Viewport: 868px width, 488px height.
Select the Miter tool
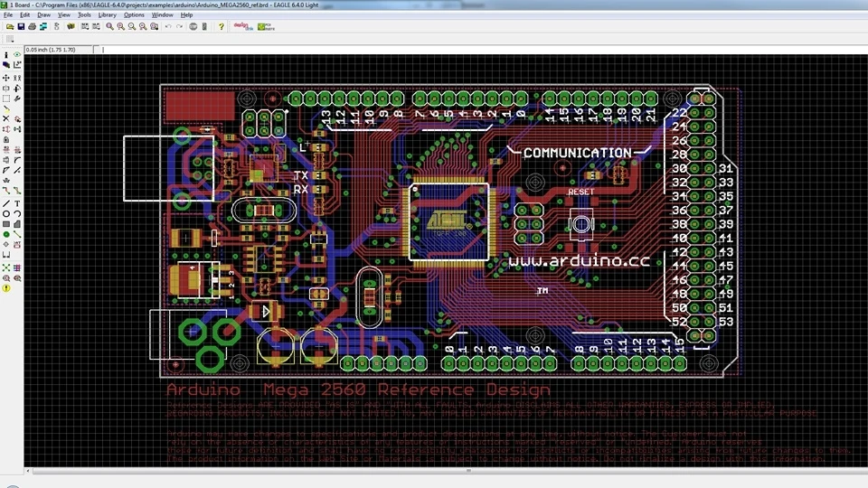(x=17, y=160)
